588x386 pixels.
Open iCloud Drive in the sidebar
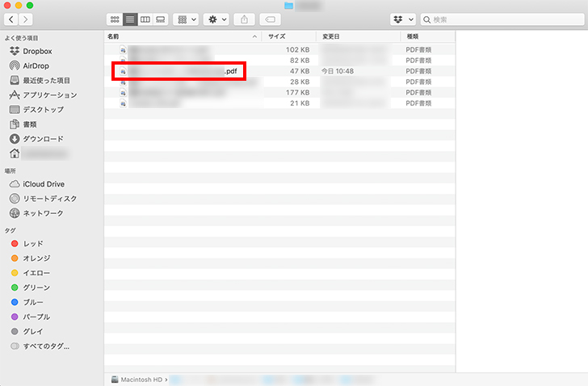[x=37, y=184]
